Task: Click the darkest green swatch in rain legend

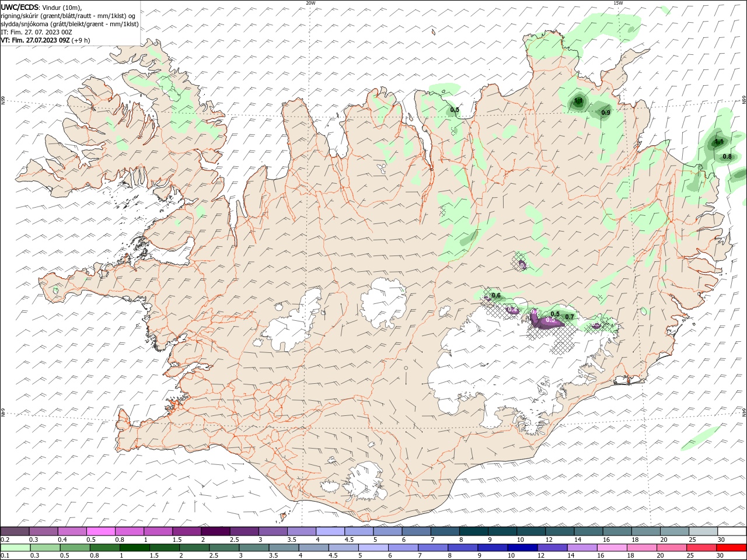Action: [x=135, y=547]
